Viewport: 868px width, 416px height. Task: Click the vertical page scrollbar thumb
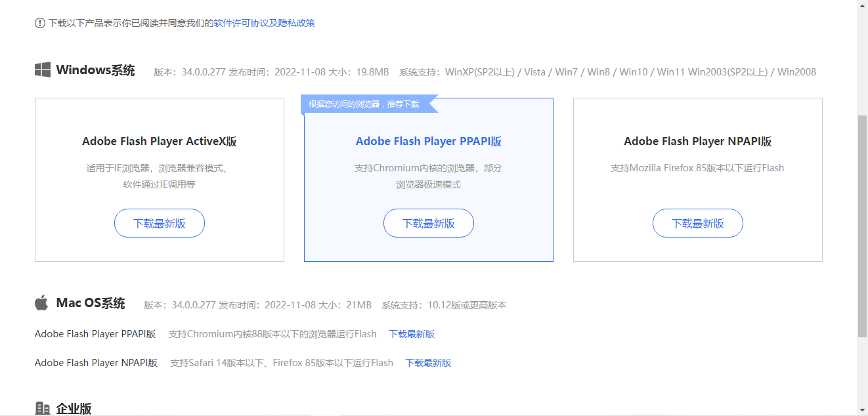coord(863,226)
